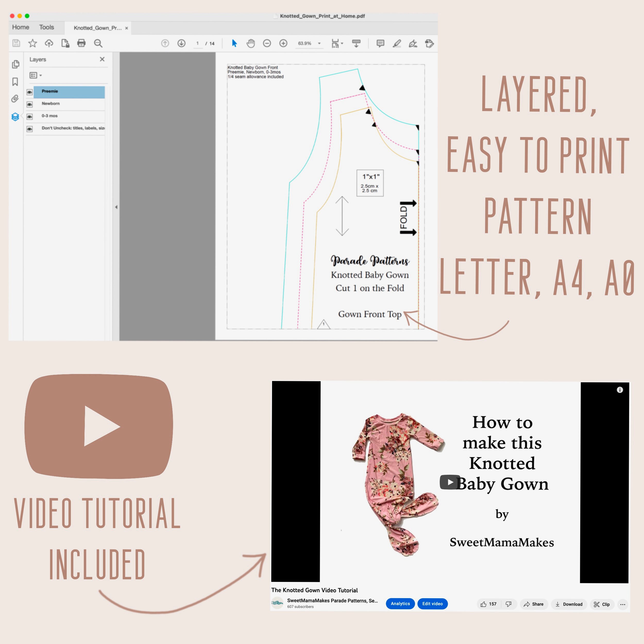The width and height of the screenshot is (644, 644).
Task: Click the upload to cloud icon
Action: [49, 43]
